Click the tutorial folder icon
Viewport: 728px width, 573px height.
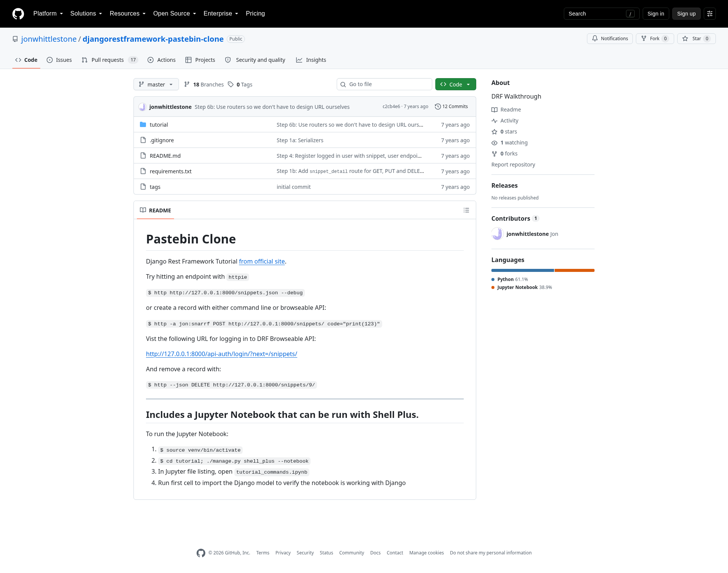[x=143, y=124]
